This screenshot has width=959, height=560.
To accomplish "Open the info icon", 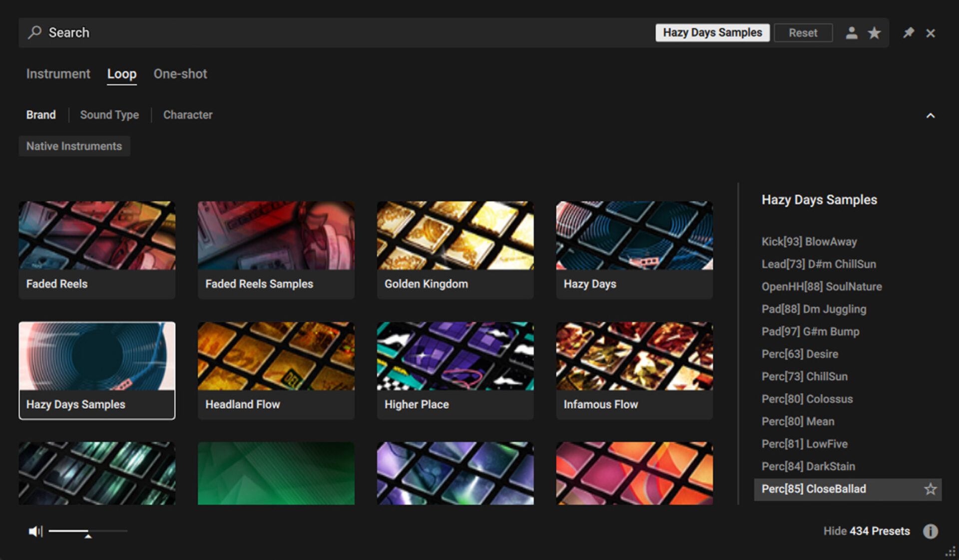I will [x=930, y=531].
